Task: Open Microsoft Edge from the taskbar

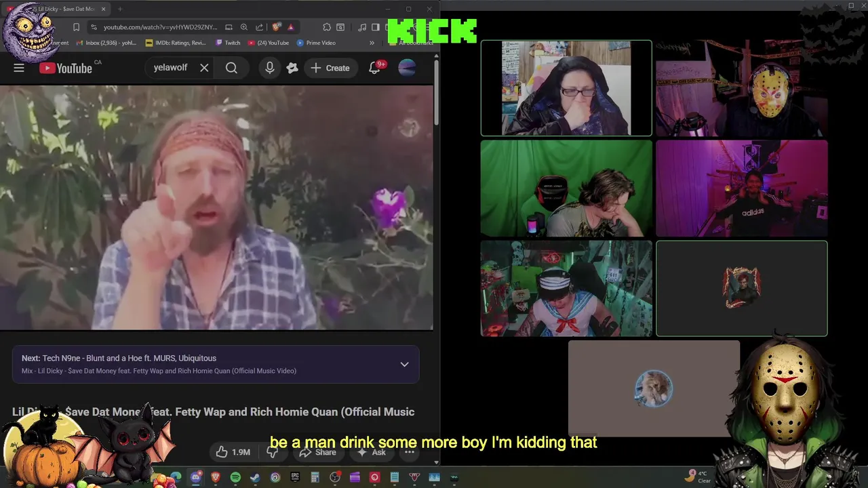Action: [x=176, y=477]
